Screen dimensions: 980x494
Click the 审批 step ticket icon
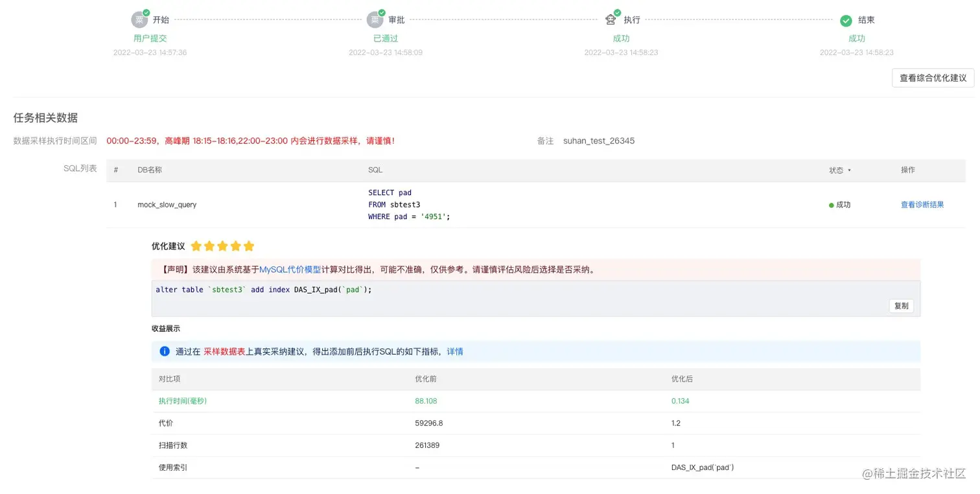coord(375,19)
